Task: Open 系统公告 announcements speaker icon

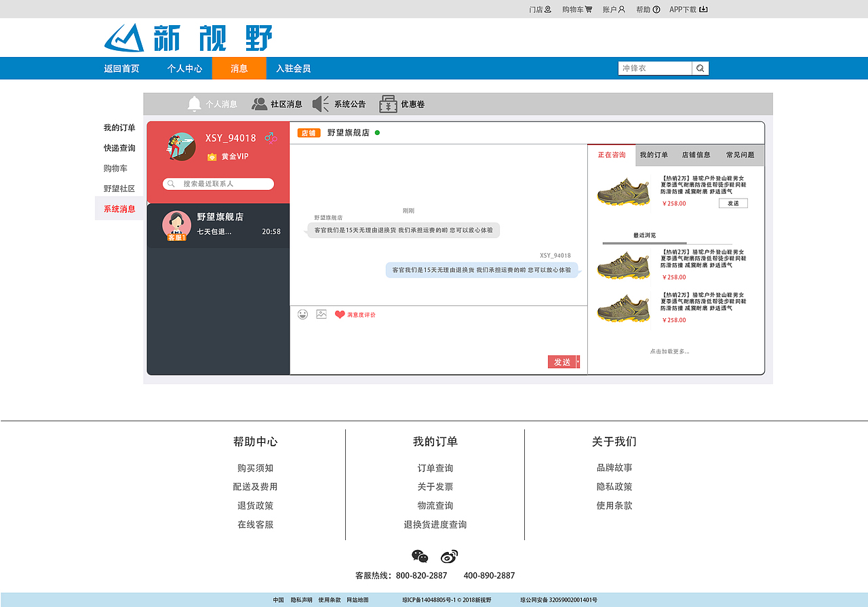Action: [x=321, y=104]
